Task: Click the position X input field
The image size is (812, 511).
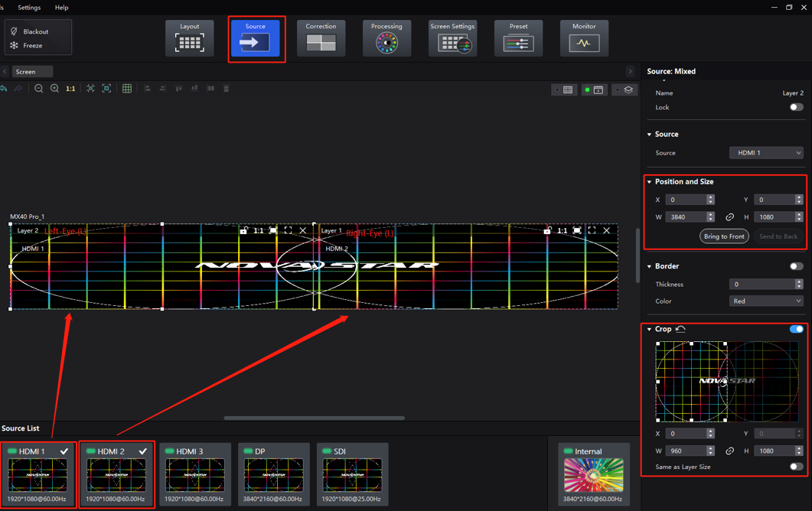Action: (x=686, y=200)
